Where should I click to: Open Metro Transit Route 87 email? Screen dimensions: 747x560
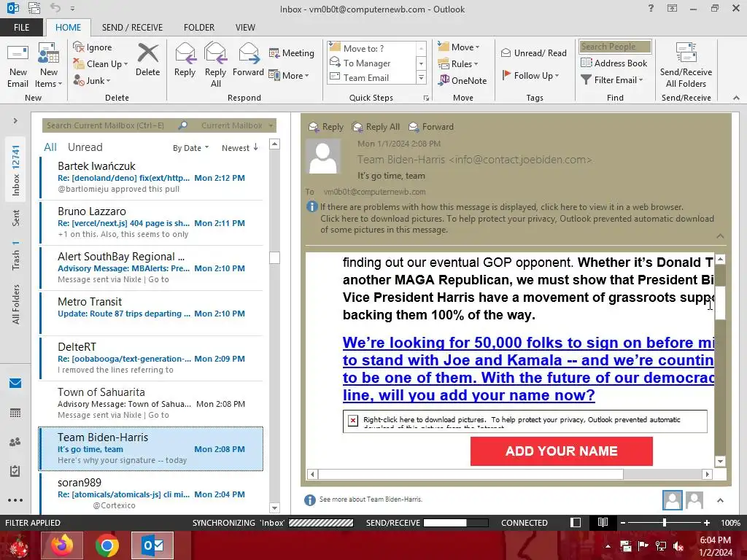(151, 313)
